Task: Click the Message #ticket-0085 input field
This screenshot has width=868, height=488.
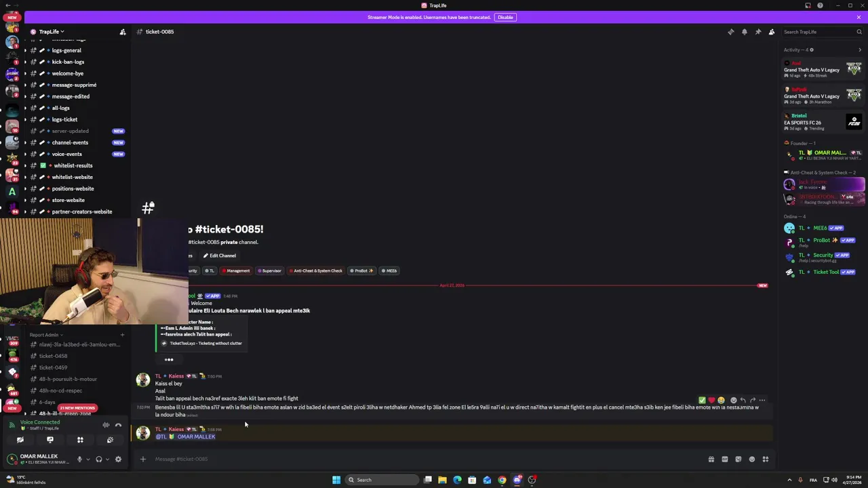Action: [427, 459]
